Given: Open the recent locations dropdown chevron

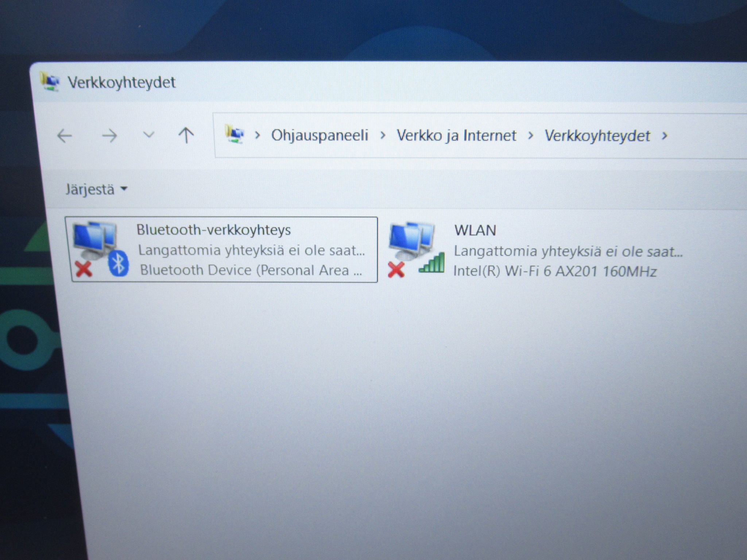Looking at the screenshot, I should pyautogui.click(x=148, y=135).
